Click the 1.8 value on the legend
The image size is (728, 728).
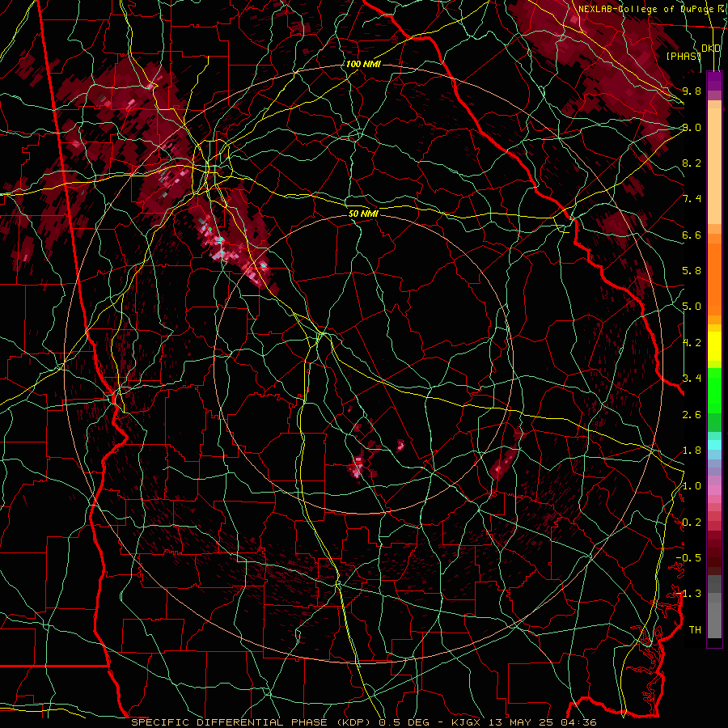[692, 451]
